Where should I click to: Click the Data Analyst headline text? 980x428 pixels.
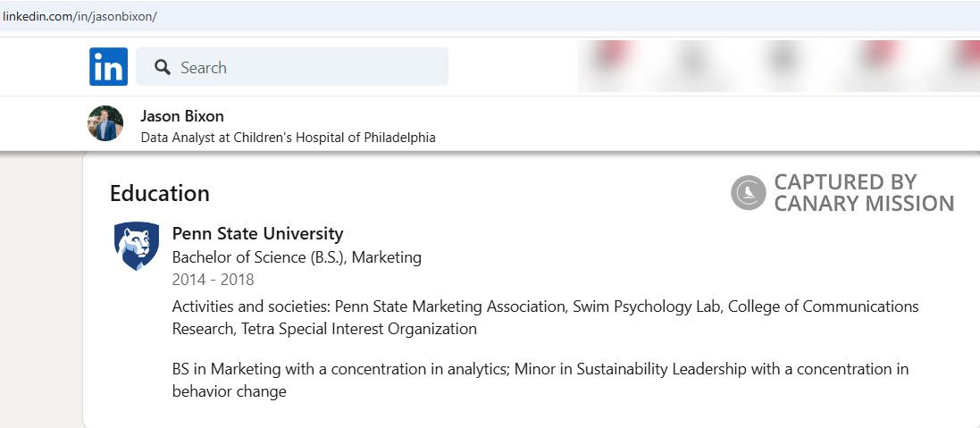click(x=288, y=138)
